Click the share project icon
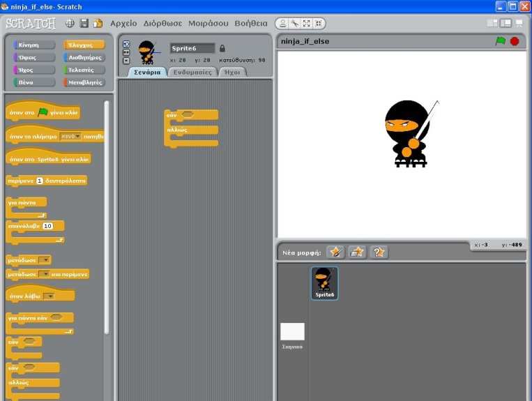This screenshot has width=532, height=401. (98, 24)
